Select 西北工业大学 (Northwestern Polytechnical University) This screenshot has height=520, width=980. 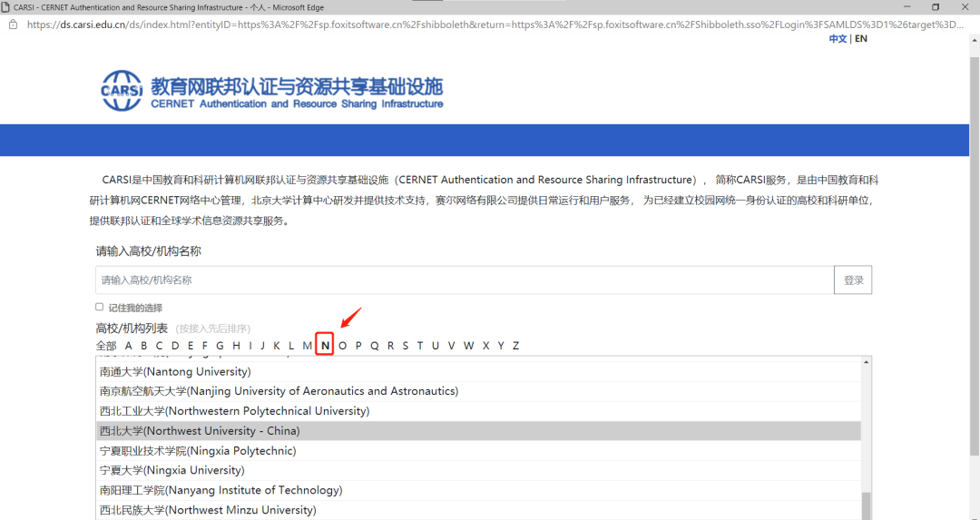(479, 411)
